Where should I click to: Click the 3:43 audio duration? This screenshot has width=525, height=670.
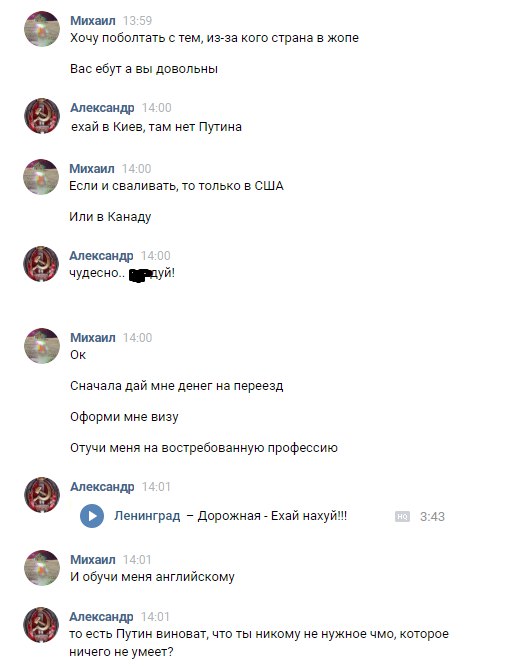point(432,517)
